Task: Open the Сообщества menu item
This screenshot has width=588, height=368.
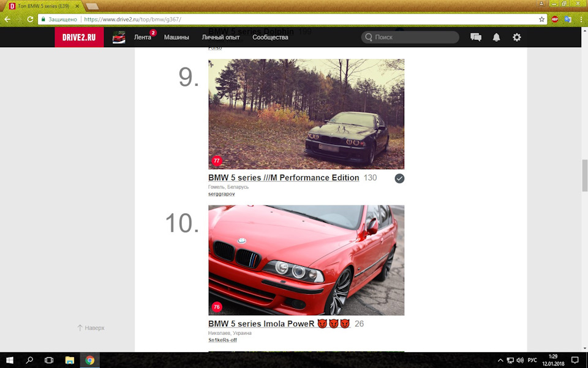Action: click(x=270, y=37)
